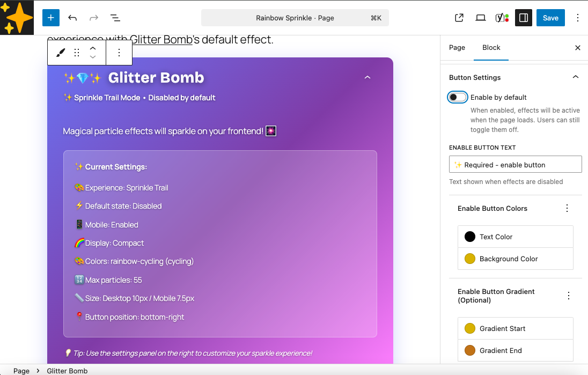
Task: Click the laptop preview device icon
Action: 481,18
